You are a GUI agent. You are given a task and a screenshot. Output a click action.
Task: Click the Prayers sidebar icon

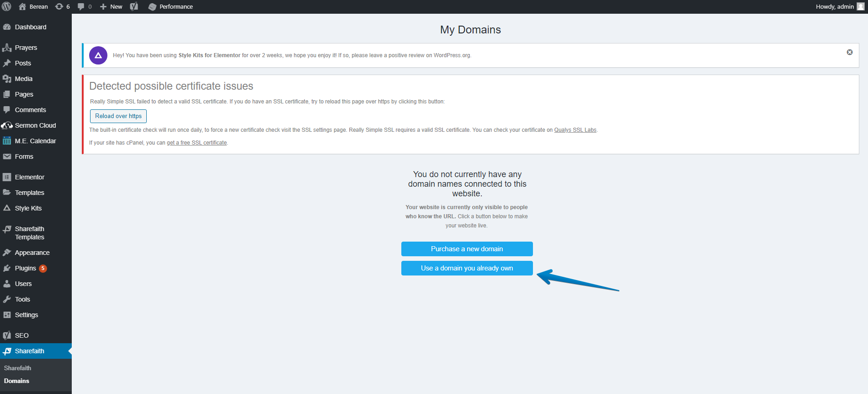(7, 48)
